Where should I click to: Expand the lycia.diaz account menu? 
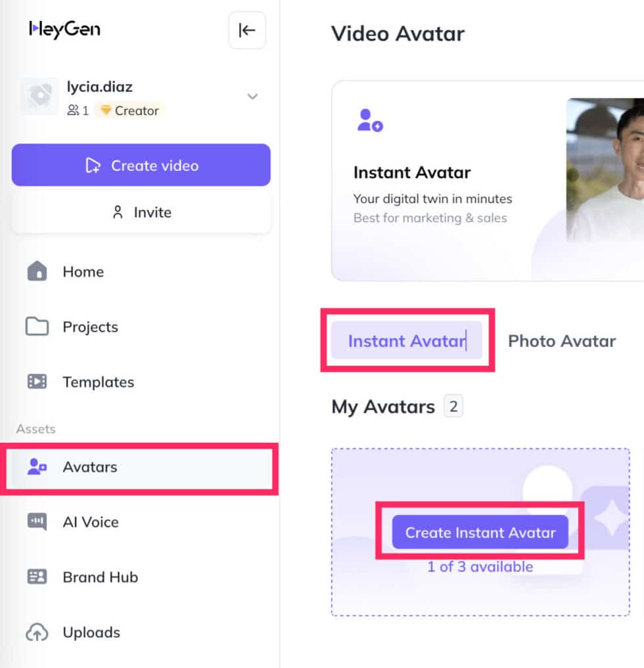tap(100, 86)
